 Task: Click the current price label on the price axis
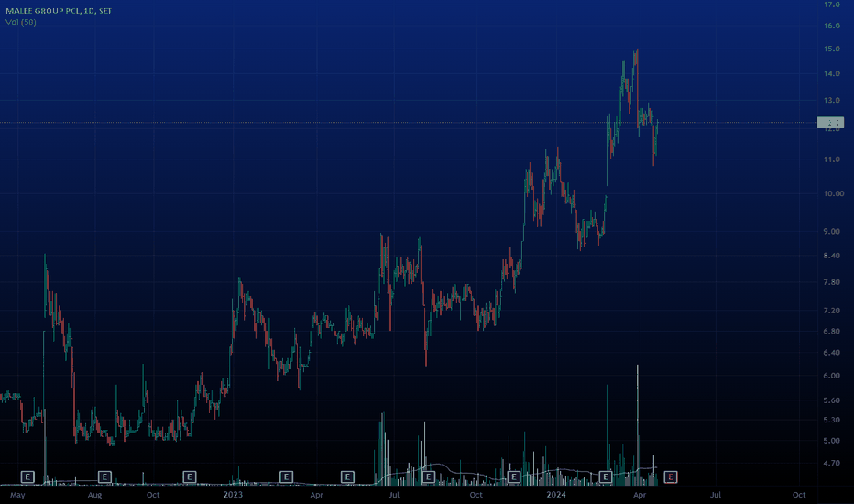tap(830, 123)
